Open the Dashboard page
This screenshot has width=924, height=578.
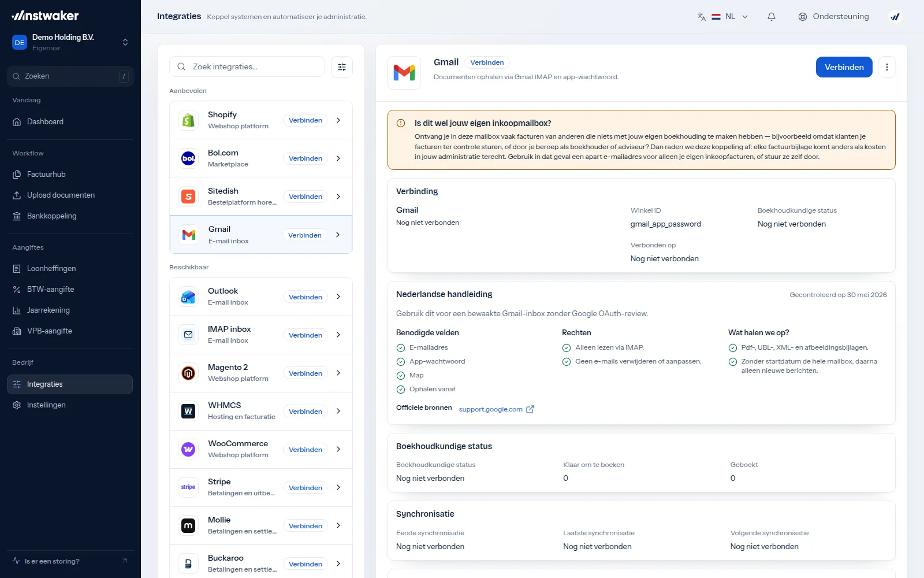[x=70, y=122]
